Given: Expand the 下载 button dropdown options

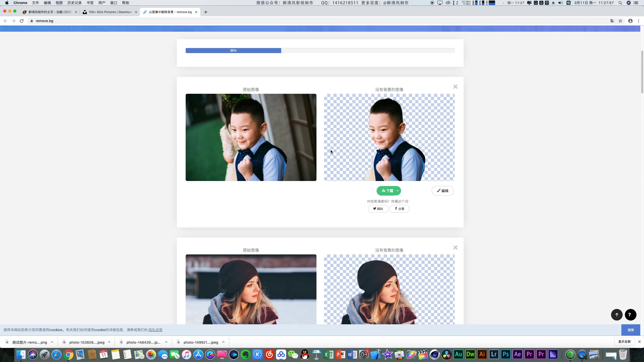Looking at the screenshot, I should click(397, 191).
